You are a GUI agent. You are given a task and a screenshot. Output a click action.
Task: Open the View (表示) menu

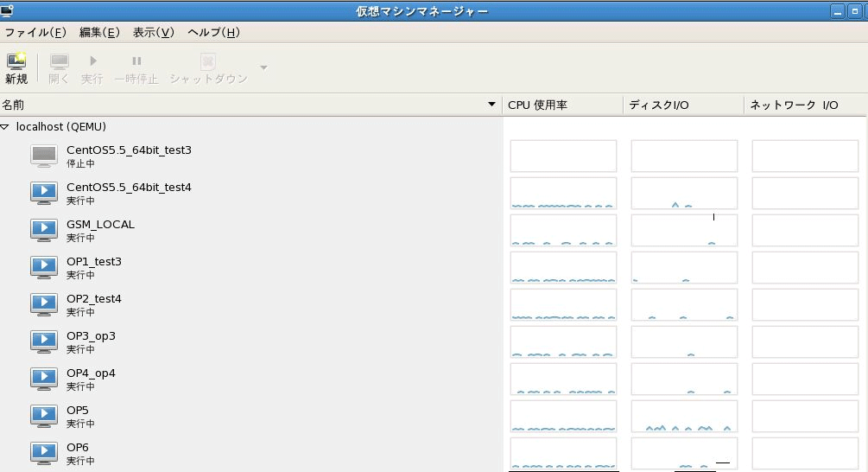(x=154, y=33)
